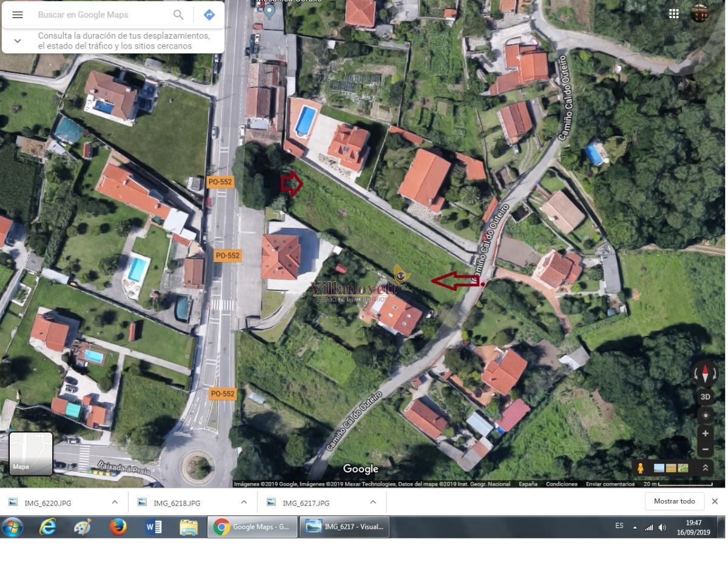The image size is (728, 582).
Task: Select the Street View pegman
Action: [640, 468]
